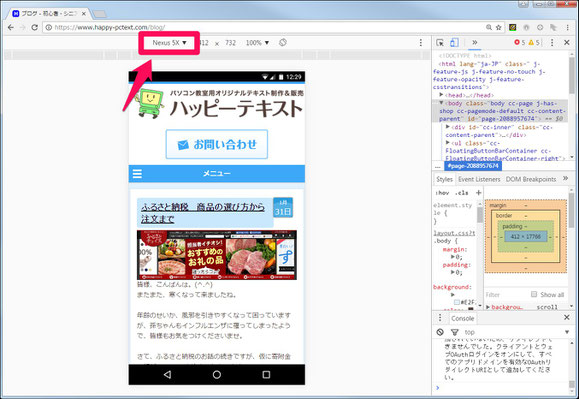Show more DevTools panels with the chevron
Viewport: 579px width, 399px height.
click(x=474, y=43)
